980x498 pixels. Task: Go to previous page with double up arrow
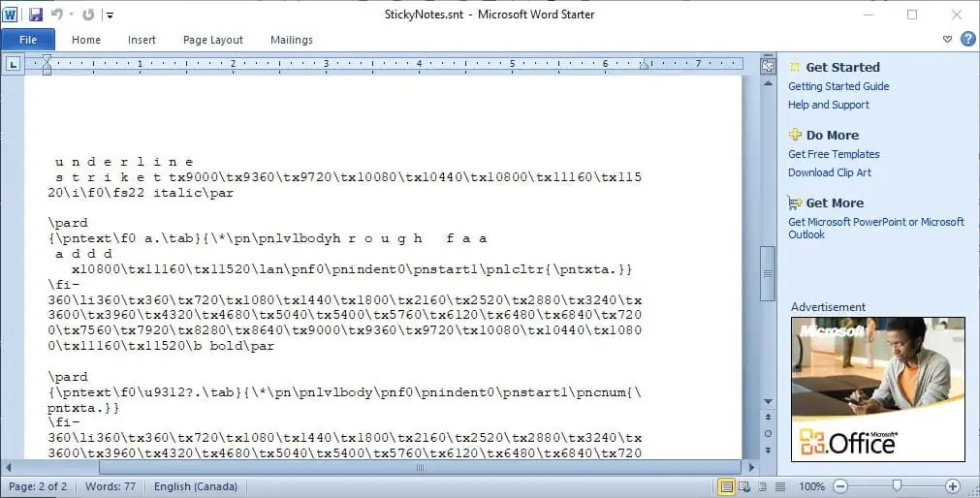point(768,417)
